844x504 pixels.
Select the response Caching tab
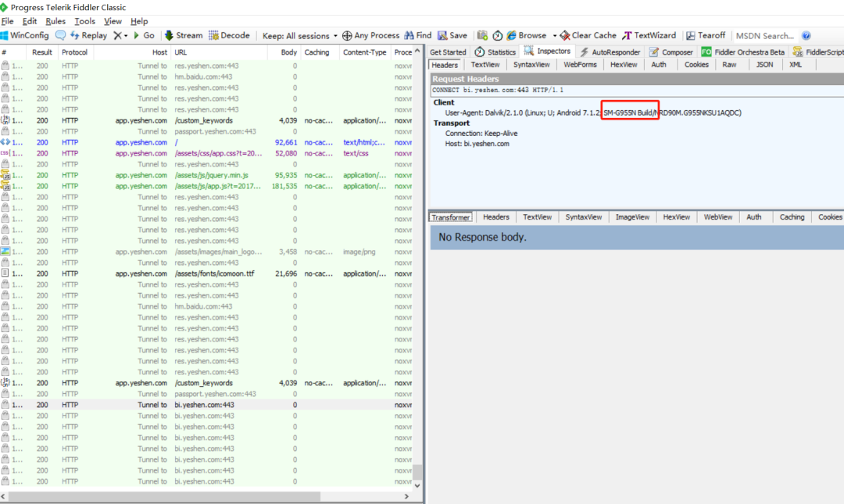pyautogui.click(x=792, y=217)
